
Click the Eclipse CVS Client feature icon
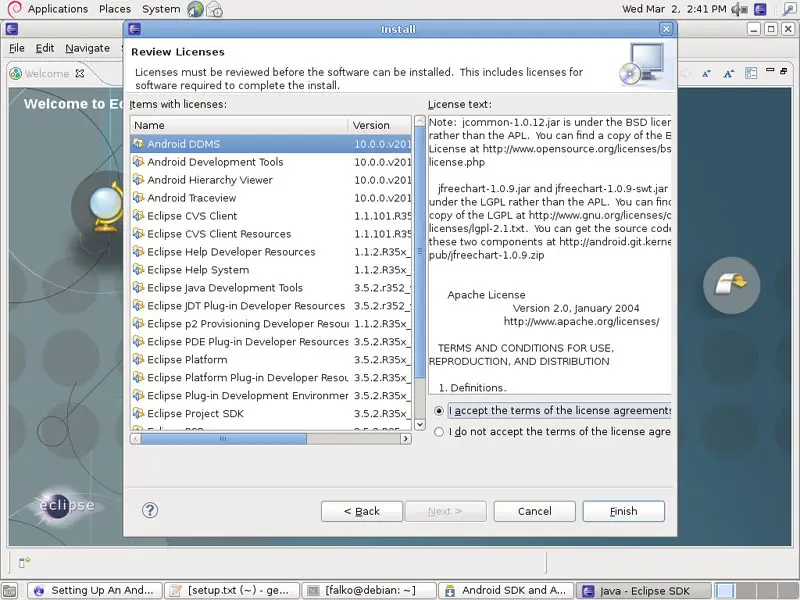(138, 215)
